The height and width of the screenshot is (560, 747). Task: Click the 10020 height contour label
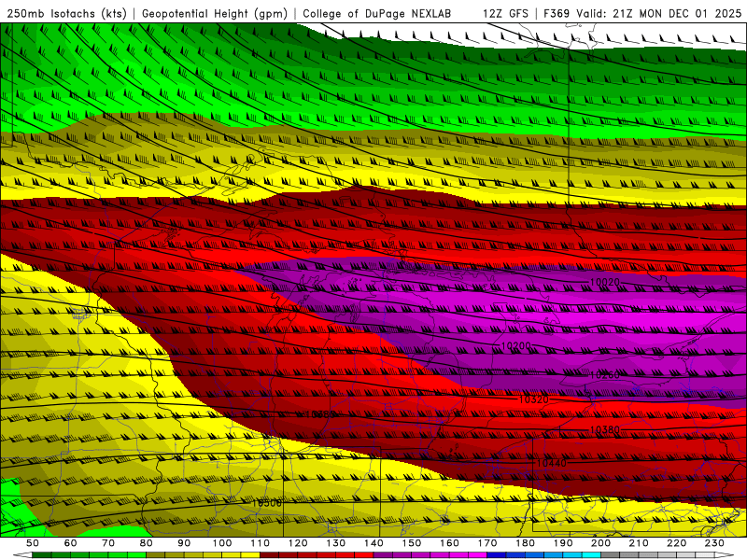pyautogui.click(x=604, y=283)
